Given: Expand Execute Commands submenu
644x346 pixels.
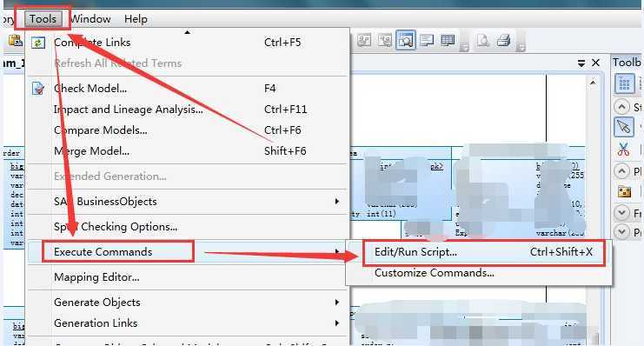Looking at the screenshot, I should [188, 251].
